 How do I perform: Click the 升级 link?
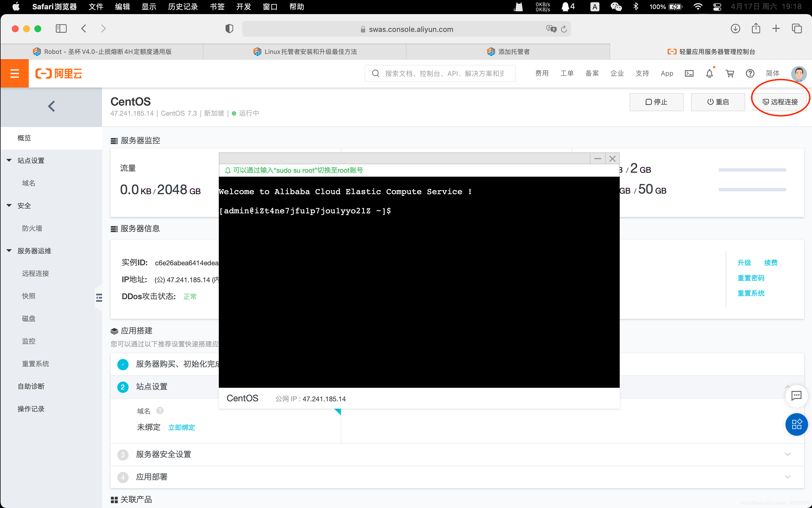744,263
